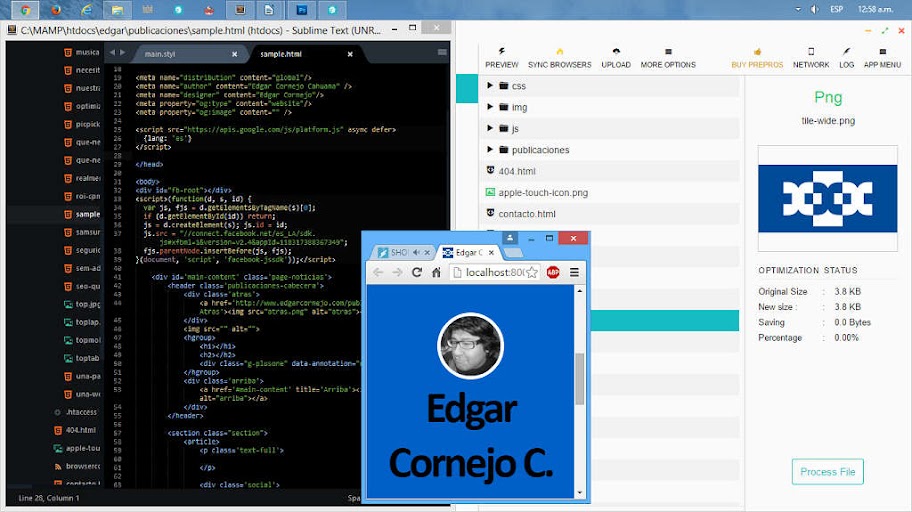Screen dimensions: 912x512
Task: Click tab navigate-forward arrow in Sublime Text
Action: (x=122, y=52)
